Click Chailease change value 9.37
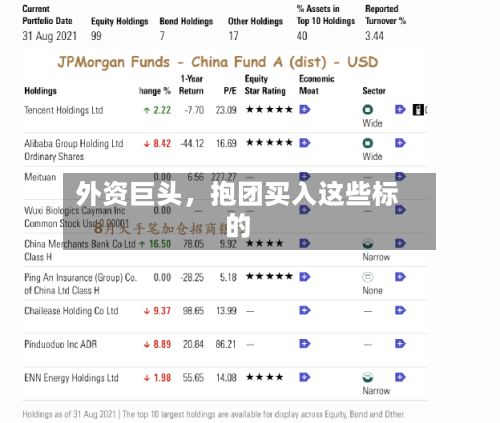Viewport: 500px width, 423px height. (162, 311)
